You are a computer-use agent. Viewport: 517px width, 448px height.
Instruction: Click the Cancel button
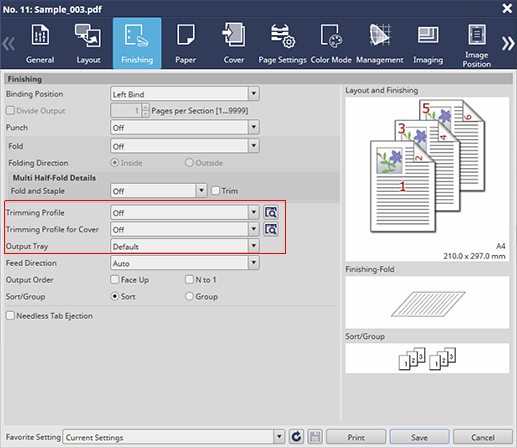point(483,437)
